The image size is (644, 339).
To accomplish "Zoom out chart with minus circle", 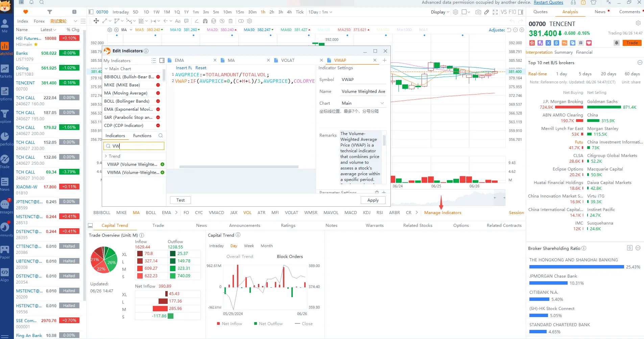I will coord(516,30).
